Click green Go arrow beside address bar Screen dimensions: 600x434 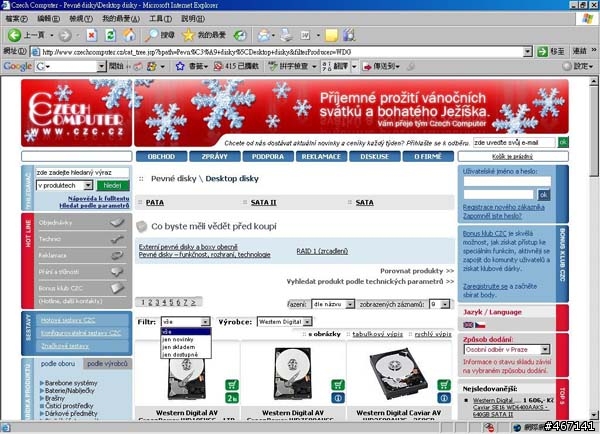pyautogui.click(x=542, y=52)
